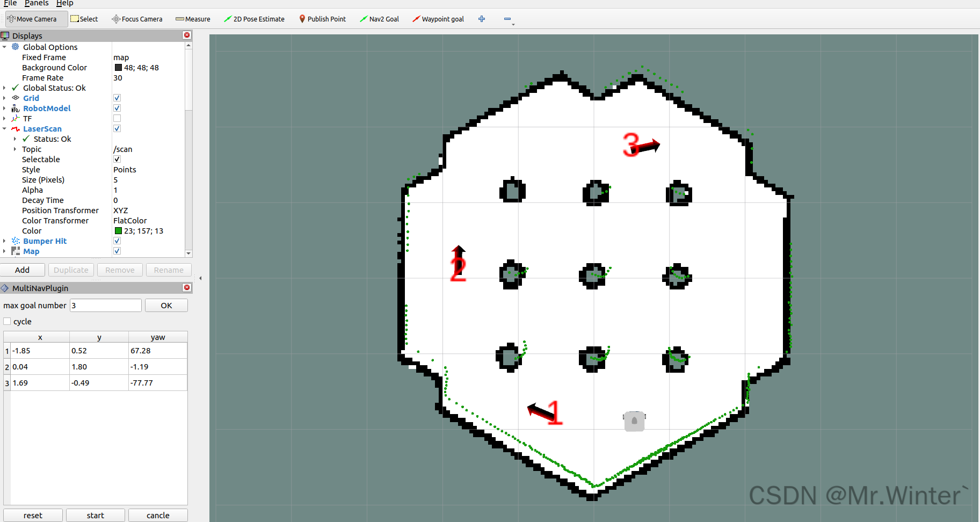
Task: Toggle the RobotModel display checkbox
Action: tap(117, 108)
